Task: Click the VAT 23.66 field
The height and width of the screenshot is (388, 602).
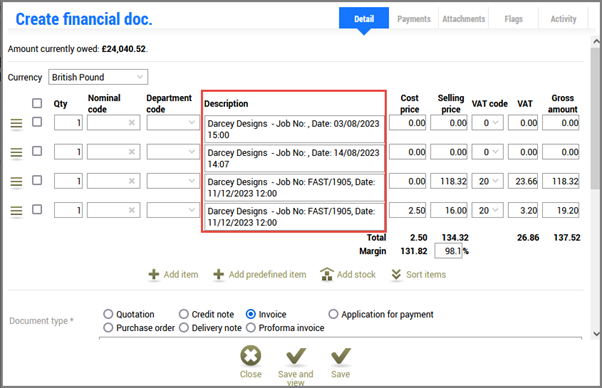Action: (523, 181)
